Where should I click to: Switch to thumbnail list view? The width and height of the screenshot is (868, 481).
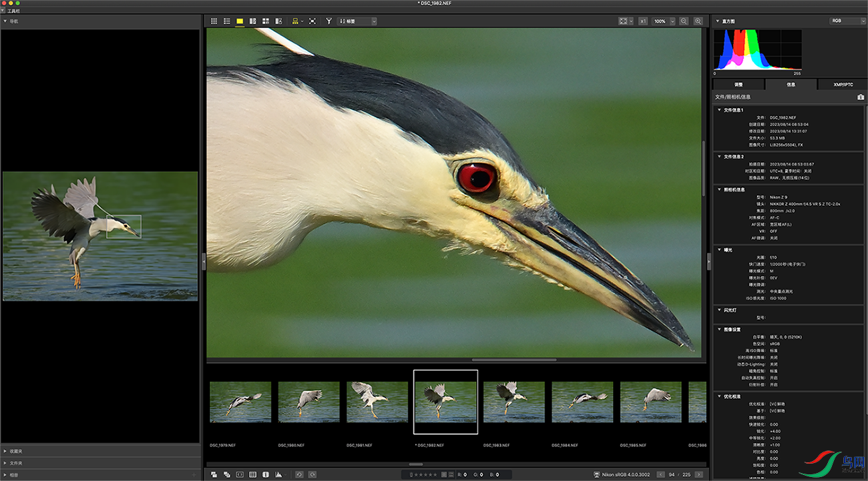click(x=227, y=21)
